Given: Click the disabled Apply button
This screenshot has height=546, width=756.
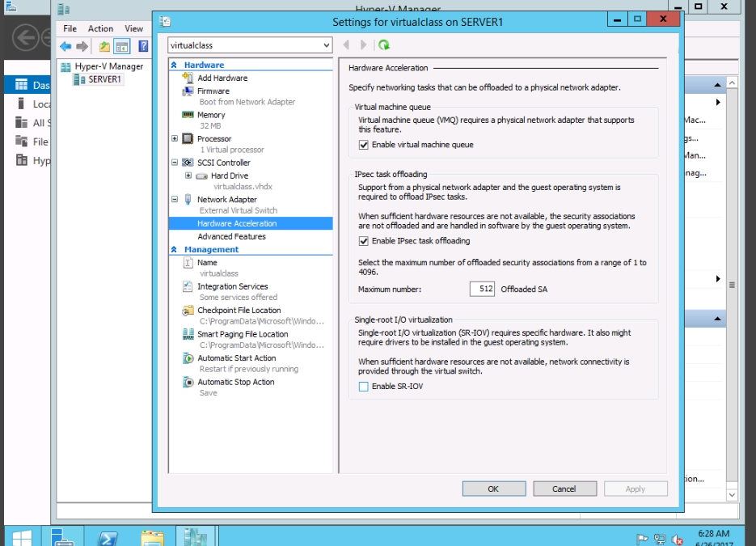Looking at the screenshot, I should (636, 489).
